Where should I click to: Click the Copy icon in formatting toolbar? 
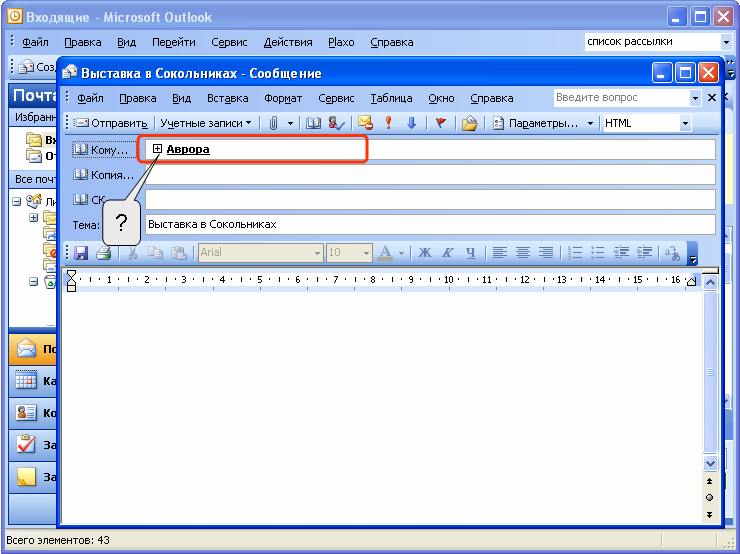(x=155, y=252)
